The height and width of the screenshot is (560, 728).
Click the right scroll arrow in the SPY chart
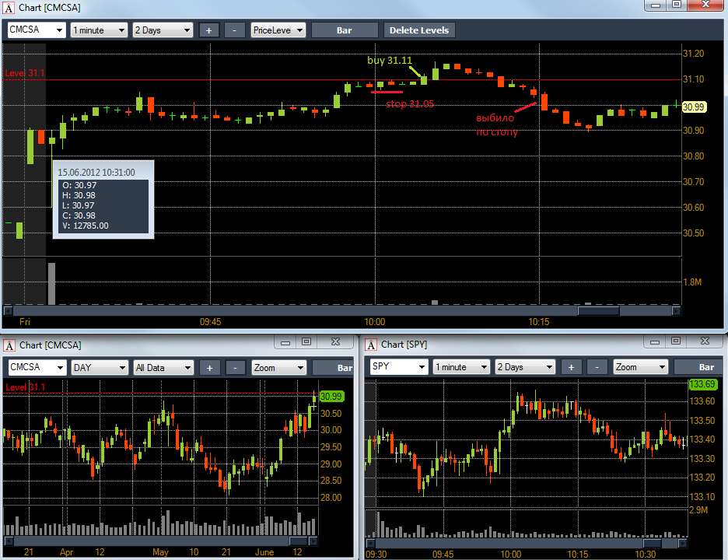pyautogui.click(x=683, y=544)
